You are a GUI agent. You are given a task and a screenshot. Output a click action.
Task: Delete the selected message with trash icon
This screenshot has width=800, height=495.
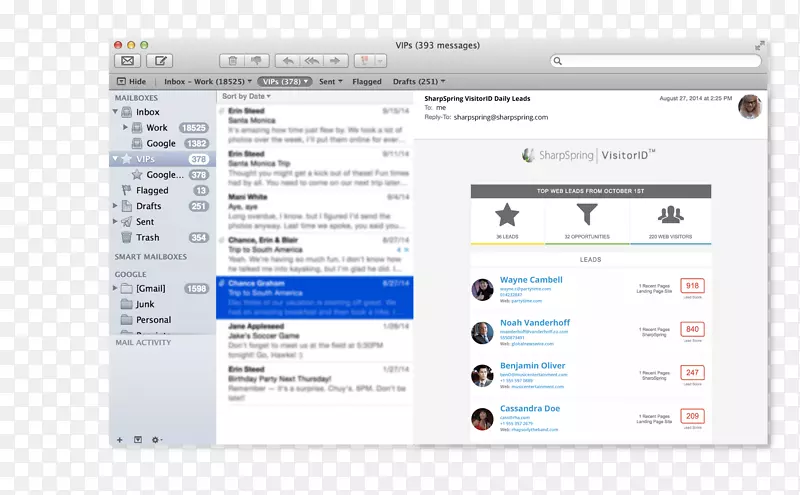click(232, 61)
